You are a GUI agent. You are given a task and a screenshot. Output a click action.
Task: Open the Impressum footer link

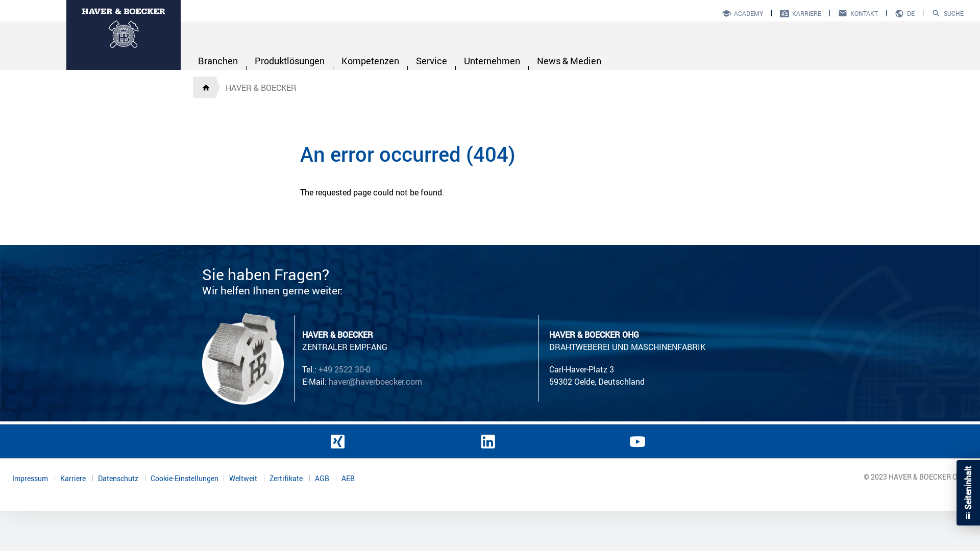pyautogui.click(x=30, y=479)
